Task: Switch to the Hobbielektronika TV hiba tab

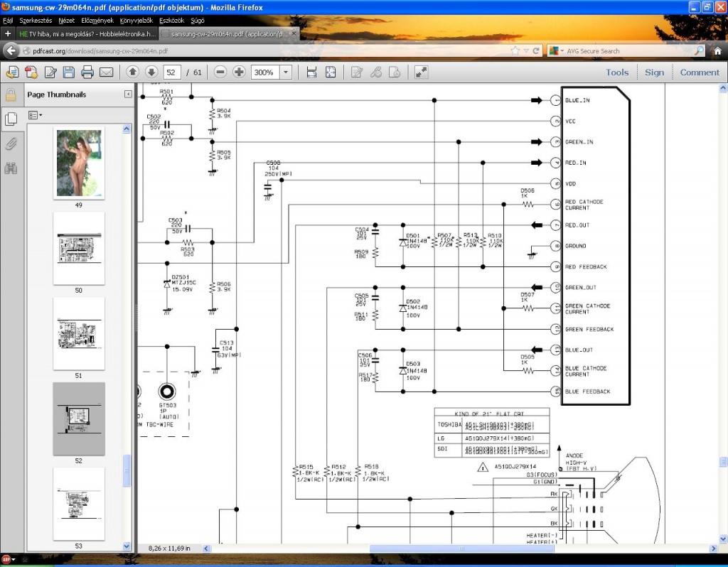Action: pyautogui.click(x=87, y=34)
